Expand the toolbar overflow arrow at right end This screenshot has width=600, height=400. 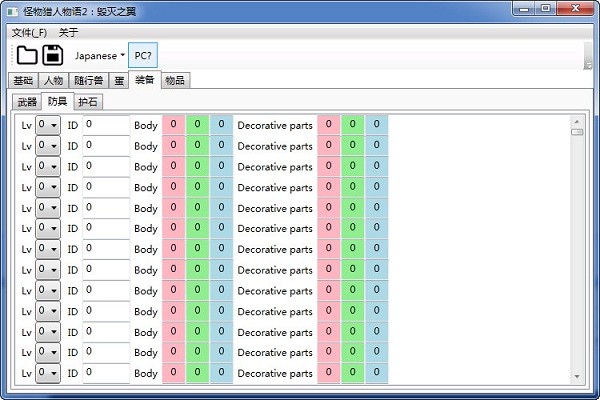click(588, 63)
